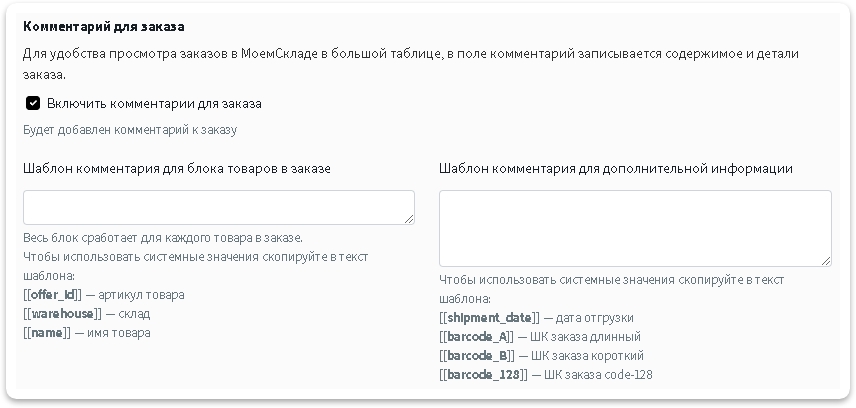856x408 pixels.
Task: Click the [[barcode_B]] system value
Action: click(x=476, y=356)
